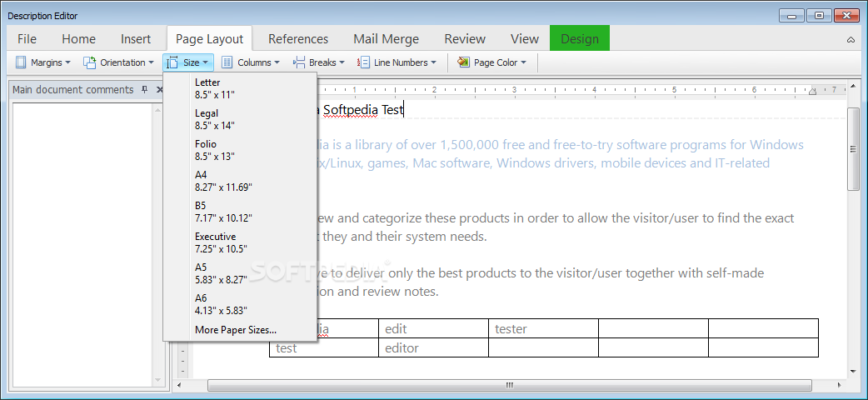Click the comments panel scroll up arrow
Screen dimensions: 868x400
pyautogui.click(x=158, y=110)
